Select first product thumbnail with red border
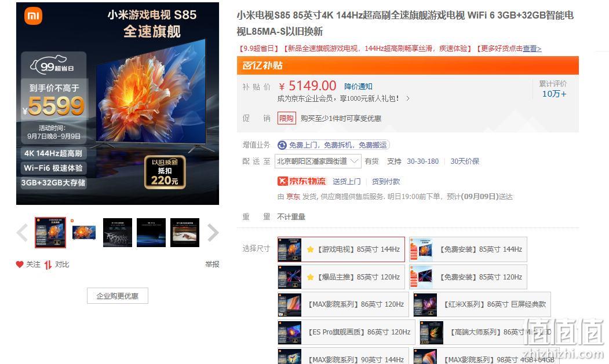The image size is (609, 364). coord(50,233)
